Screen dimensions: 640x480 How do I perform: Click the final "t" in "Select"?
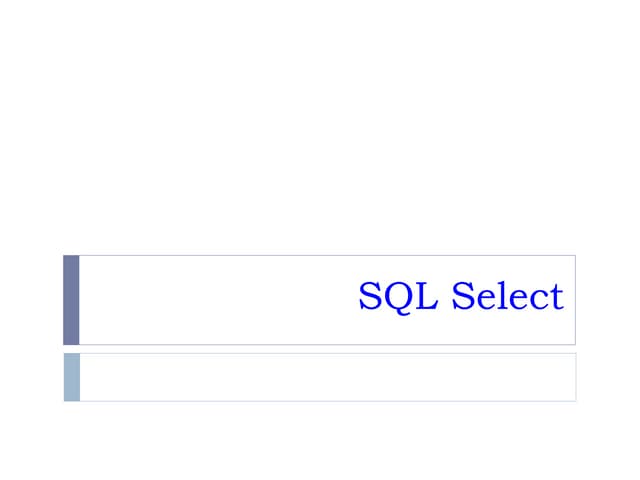tap(557, 298)
